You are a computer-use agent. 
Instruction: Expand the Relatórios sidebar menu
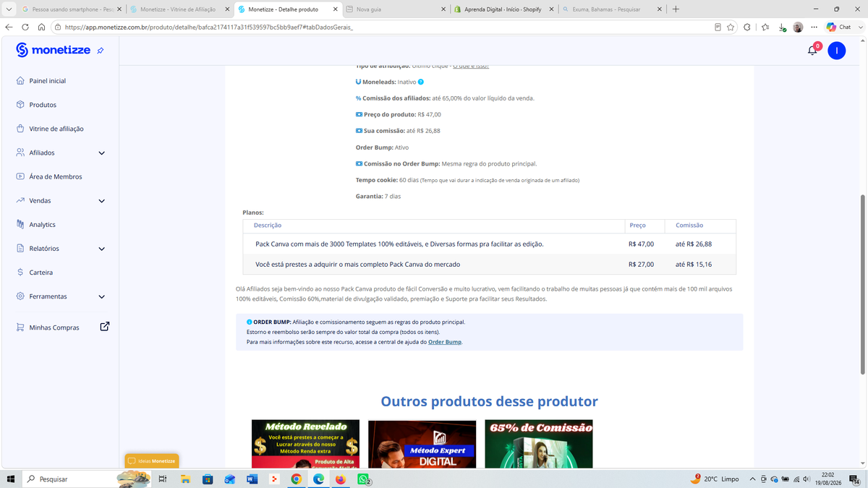pyautogui.click(x=101, y=248)
